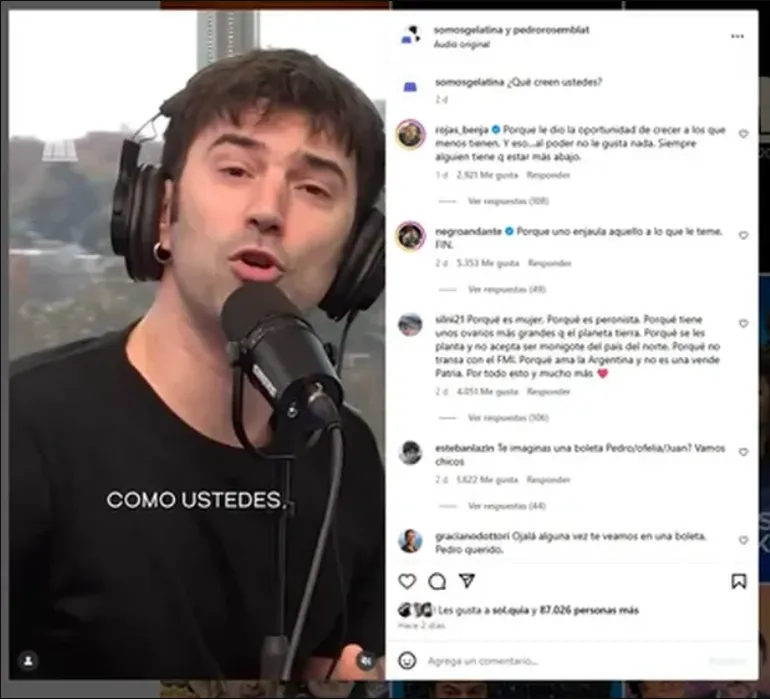Share post via paper plane icon
The width and height of the screenshot is (770, 699).
tap(467, 581)
